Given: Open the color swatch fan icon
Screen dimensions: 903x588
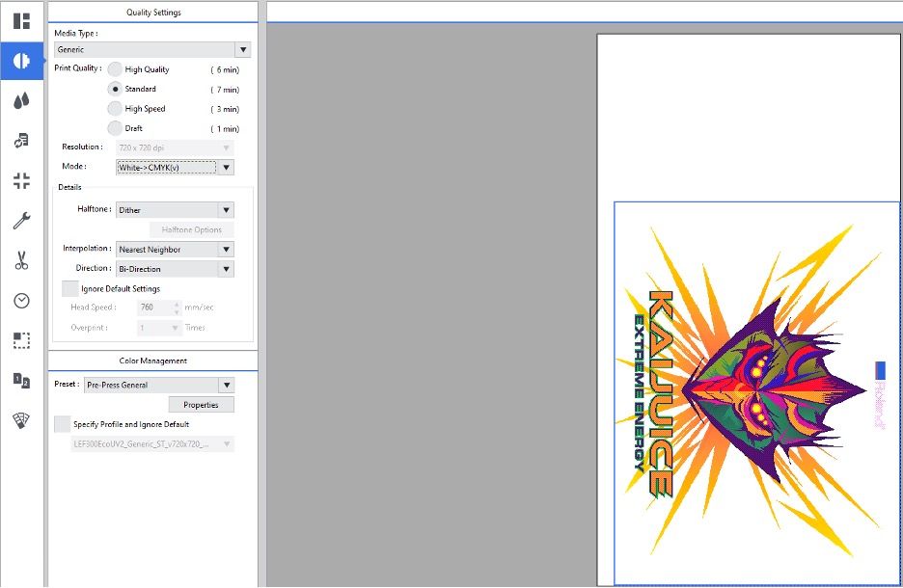Looking at the screenshot, I should tap(21, 420).
